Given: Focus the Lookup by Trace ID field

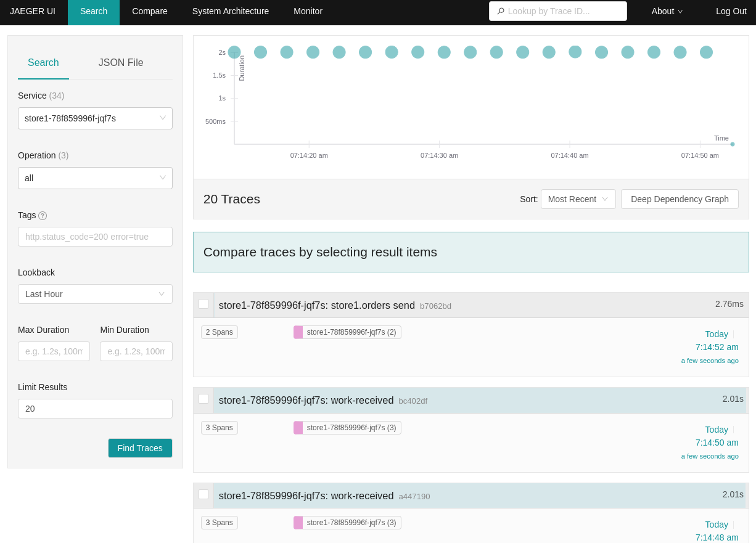Looking at the screenshot, I should tap(558, 11).
